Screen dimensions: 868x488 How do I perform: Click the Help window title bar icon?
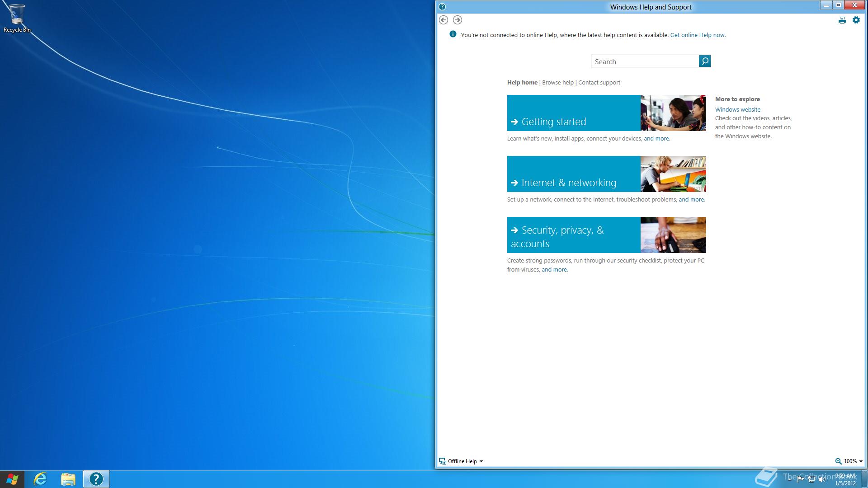coord(442,7)
